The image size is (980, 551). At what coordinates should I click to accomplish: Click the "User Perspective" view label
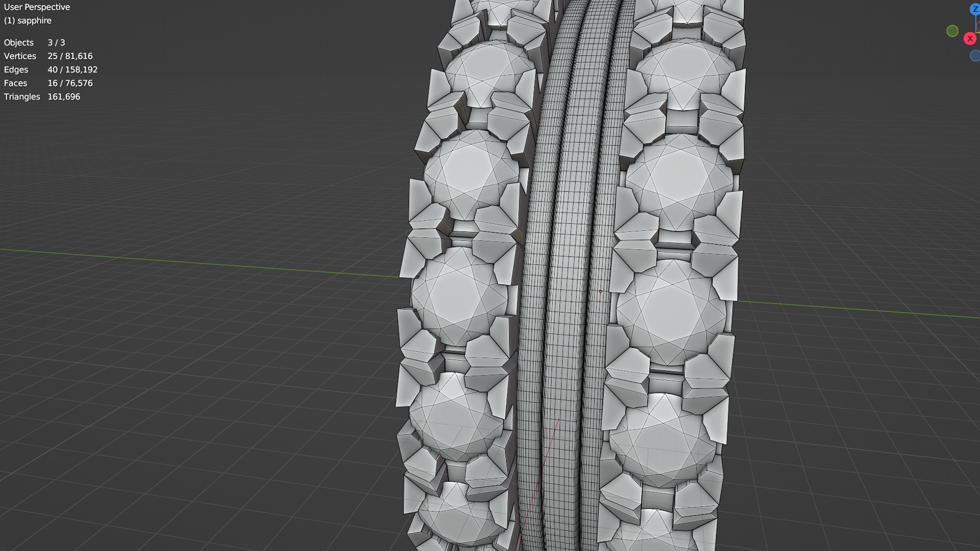37,7
